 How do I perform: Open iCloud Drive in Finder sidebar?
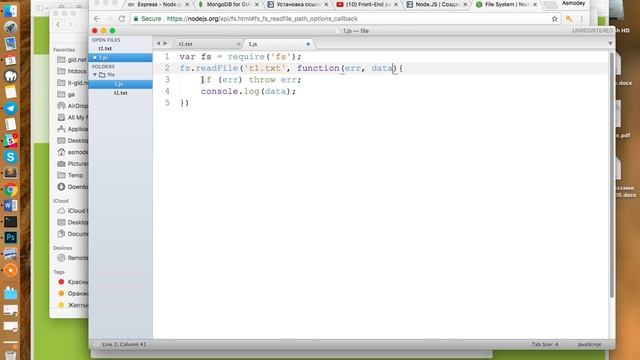point(73,211)
